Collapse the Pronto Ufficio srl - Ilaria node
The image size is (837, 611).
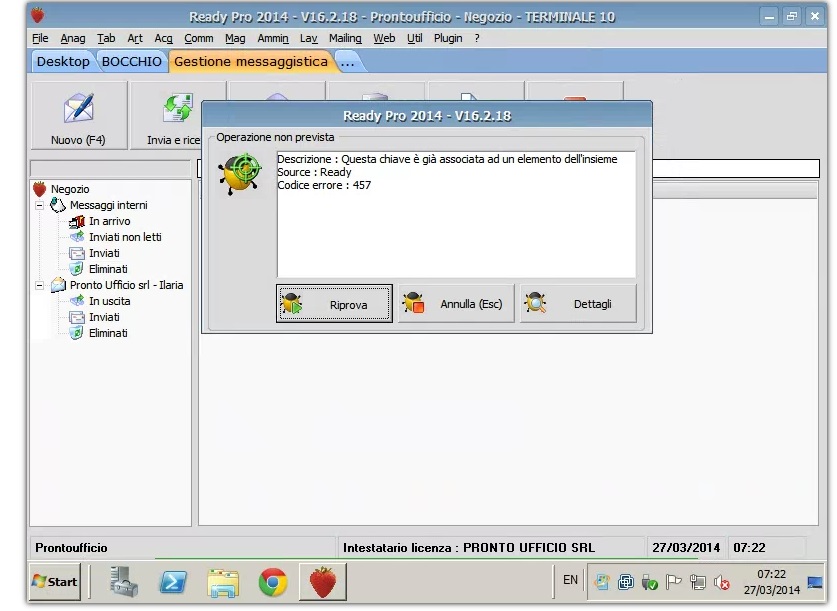(x=40, y=285)
